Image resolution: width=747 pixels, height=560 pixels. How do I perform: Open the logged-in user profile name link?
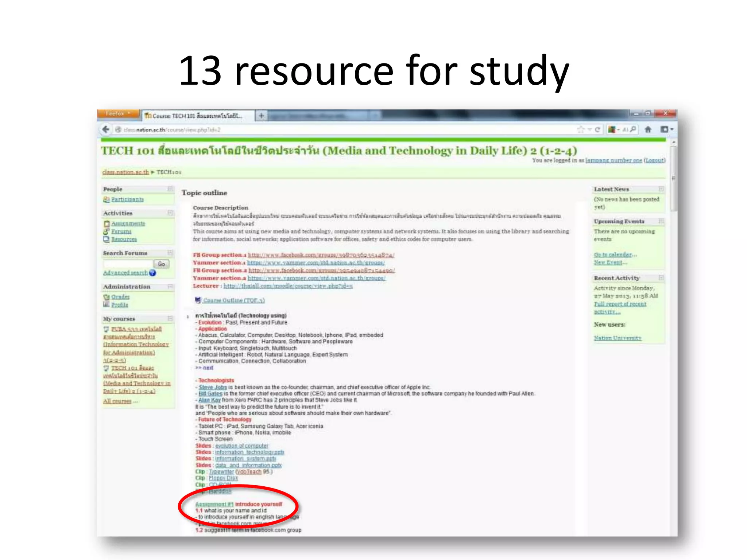coord(614,160)
